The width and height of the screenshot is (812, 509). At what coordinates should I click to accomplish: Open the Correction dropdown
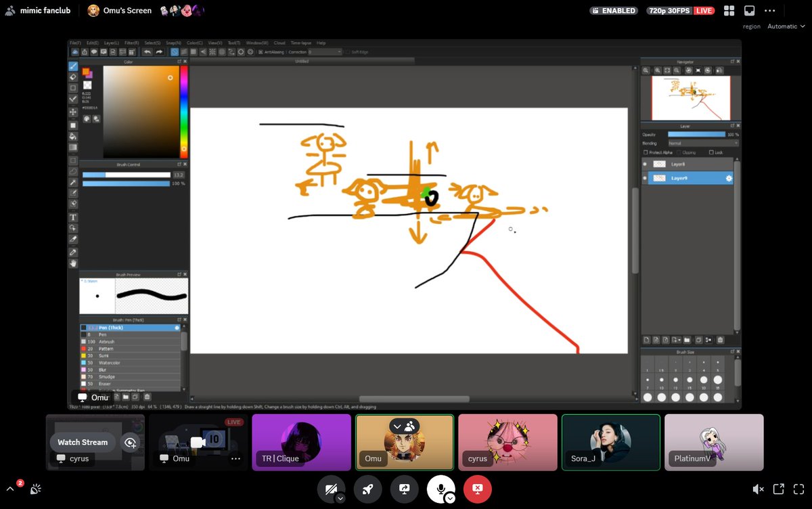tap(325, 52)
